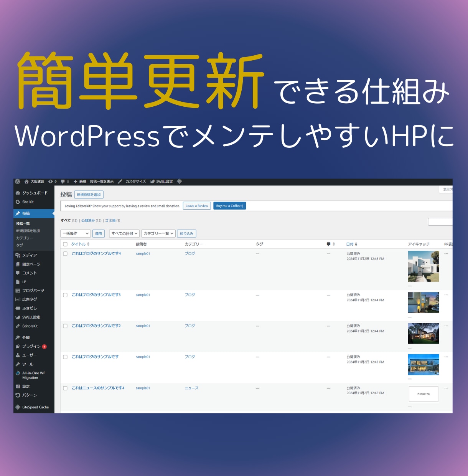Click the thumbnail of これはブログのサンプルです2
This screenshot has width=468, height=476.
[x=424, y=333]
